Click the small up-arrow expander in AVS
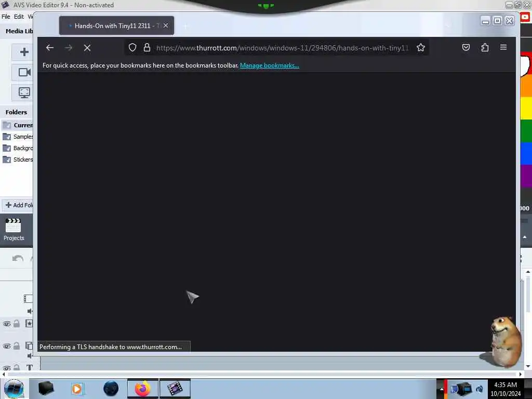Viewport: 532px width, 399px height. 525,237
